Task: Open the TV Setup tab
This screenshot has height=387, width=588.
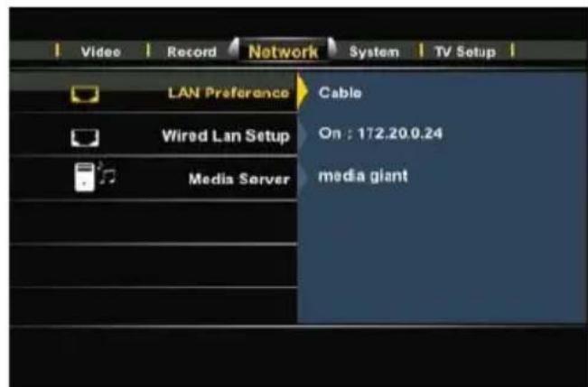Action: 465,51
